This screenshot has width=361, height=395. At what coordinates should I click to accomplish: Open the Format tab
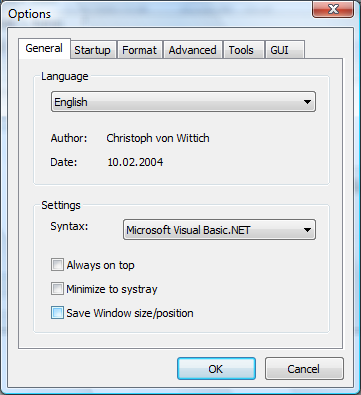point(140,50)
